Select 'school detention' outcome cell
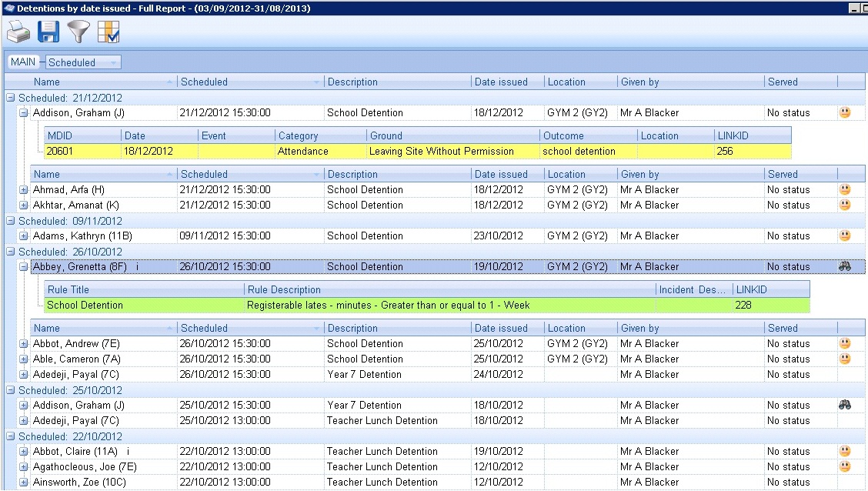This screenshot has width=868, height=491. [589, 151]
